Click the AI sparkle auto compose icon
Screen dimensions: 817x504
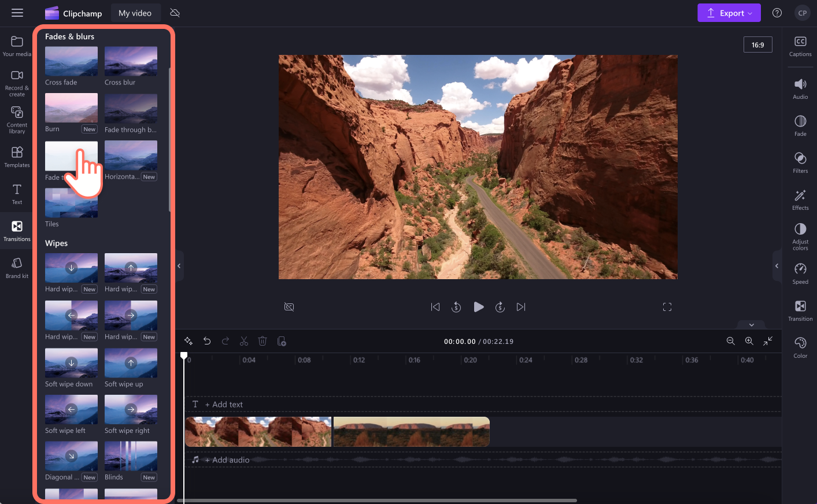pyautogui.click(x=188, y=341)
